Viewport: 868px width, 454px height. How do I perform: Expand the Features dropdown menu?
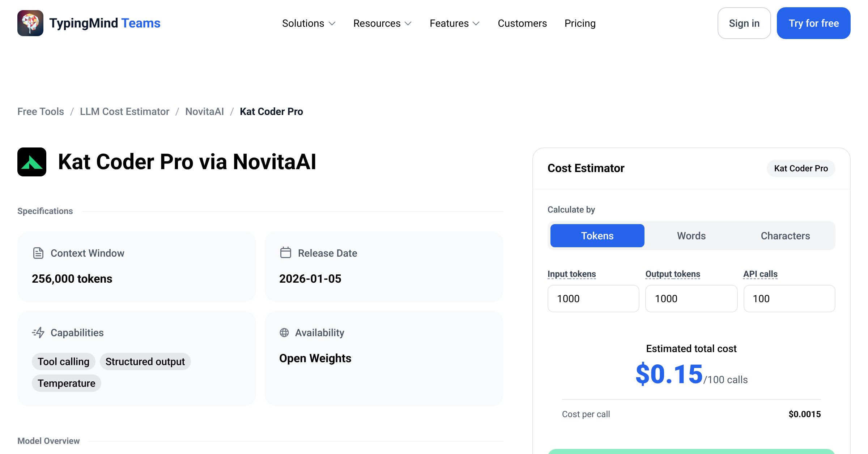pyautogui.click(x=455, y=23)
